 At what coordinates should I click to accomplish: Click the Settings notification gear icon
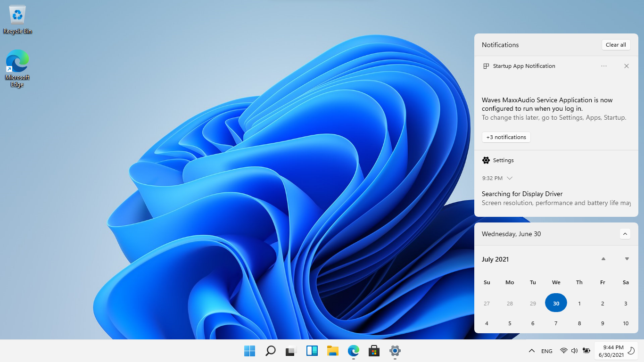tap(486, 160)
